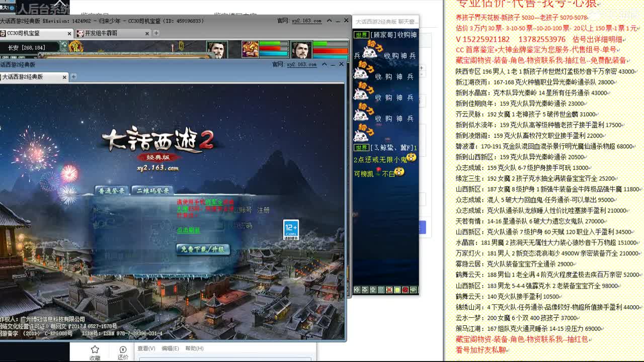Choose the 普通登录 login tab
644x362 pixels.
112,191
